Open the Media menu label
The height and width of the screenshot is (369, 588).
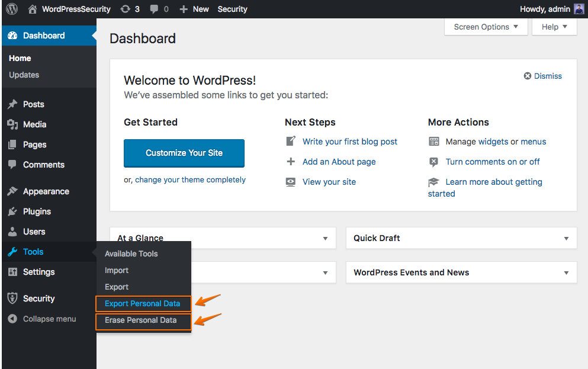coord(34,124)
